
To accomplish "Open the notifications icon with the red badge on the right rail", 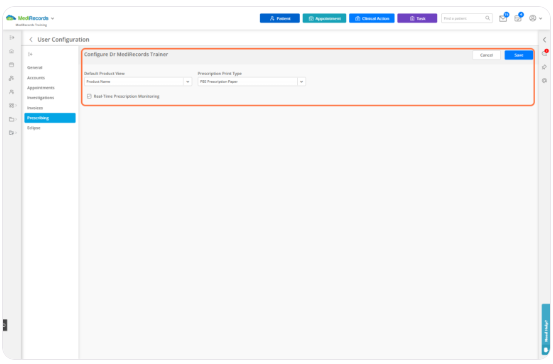I will 545,53.
